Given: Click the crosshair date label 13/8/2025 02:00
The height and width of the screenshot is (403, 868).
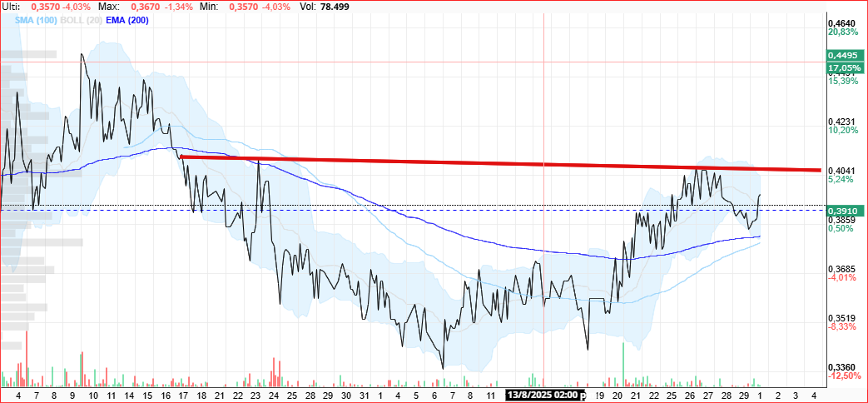Looking at the screenshot, I should click(x=546, y=396).
